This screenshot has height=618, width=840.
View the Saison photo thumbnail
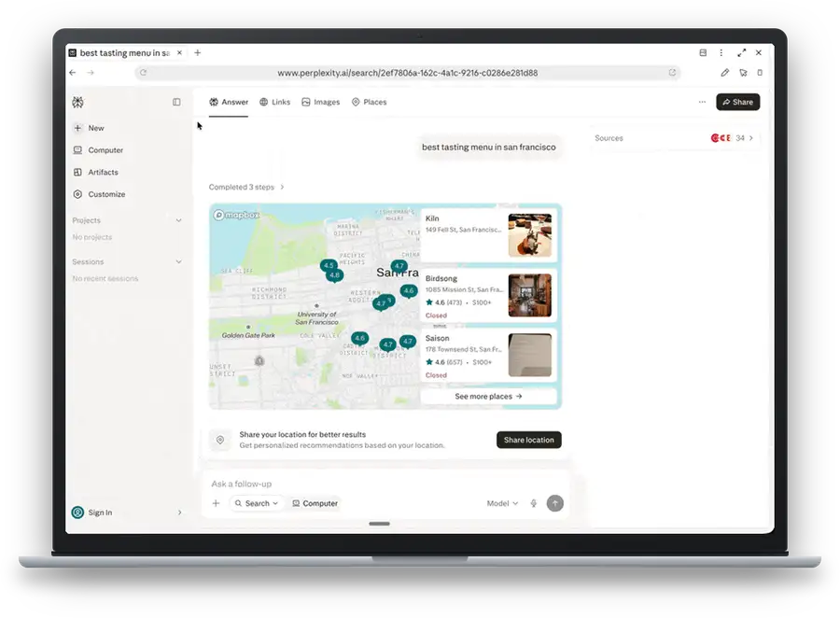530,356
